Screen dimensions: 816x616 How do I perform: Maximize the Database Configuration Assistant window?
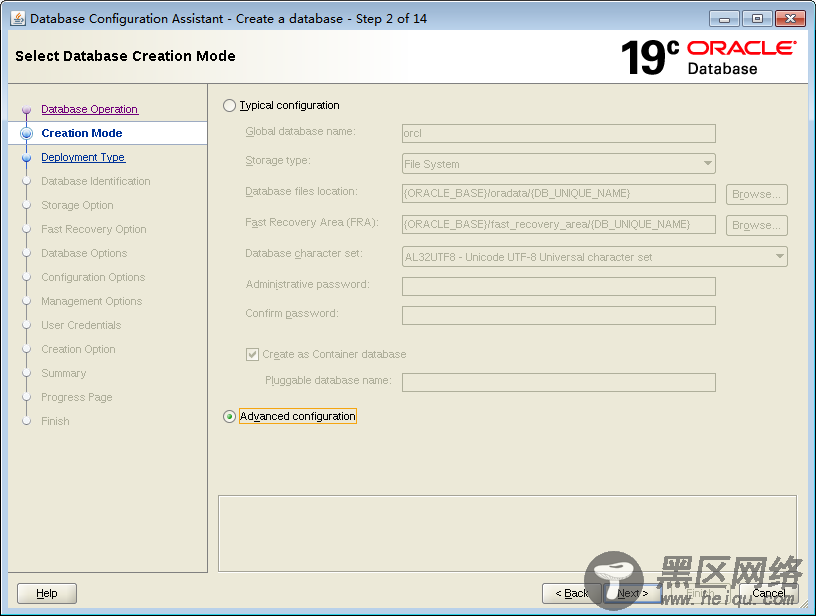(757, 19)
